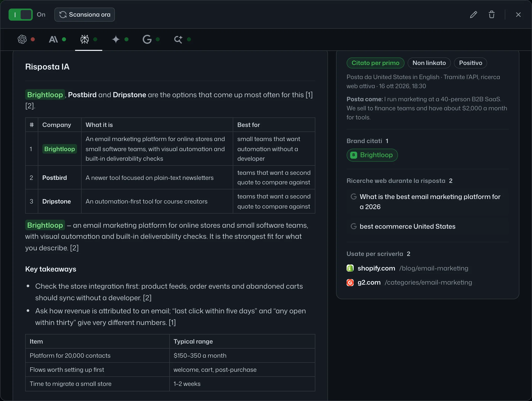Click the Postbird table cell
This screenshot has width=532, height=401.
pos(60,178)
